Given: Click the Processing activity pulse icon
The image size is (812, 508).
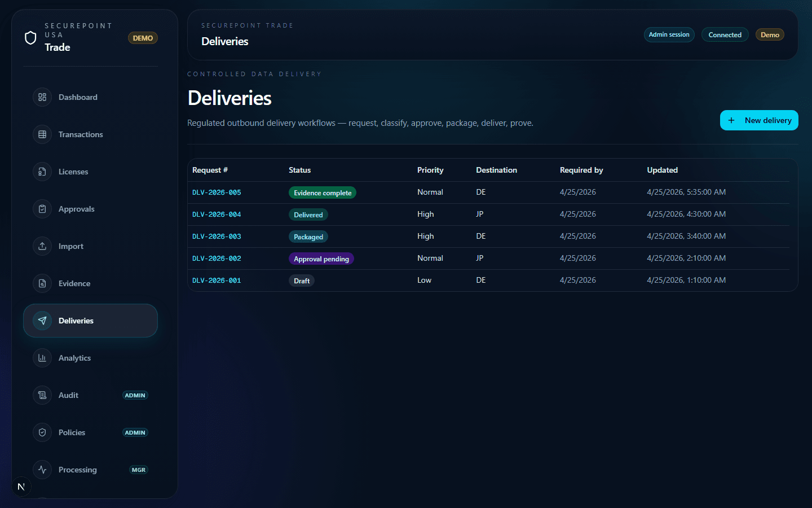Looking at the screenshot, I should [x=42, y=470].
